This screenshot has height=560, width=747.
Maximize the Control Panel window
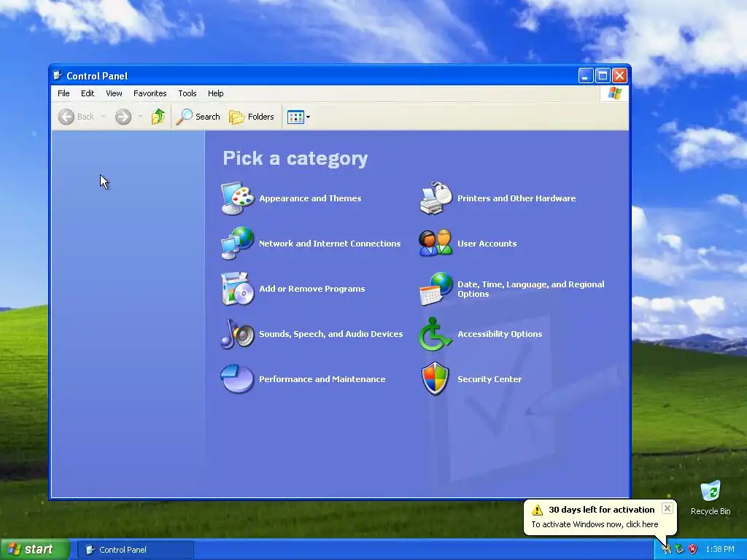(603, 75)
